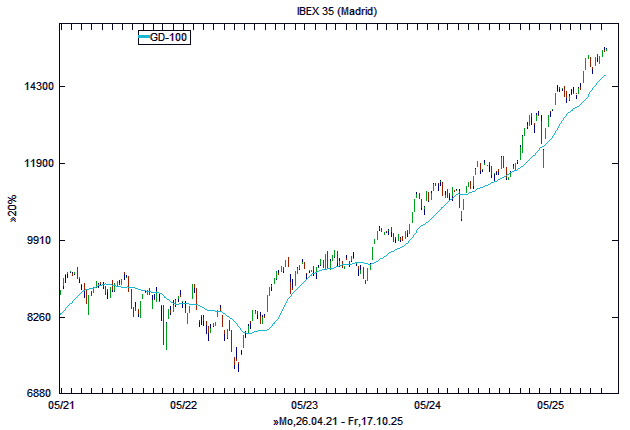
Task: Open the »20% vertical scale label
Action: point(13,211)
